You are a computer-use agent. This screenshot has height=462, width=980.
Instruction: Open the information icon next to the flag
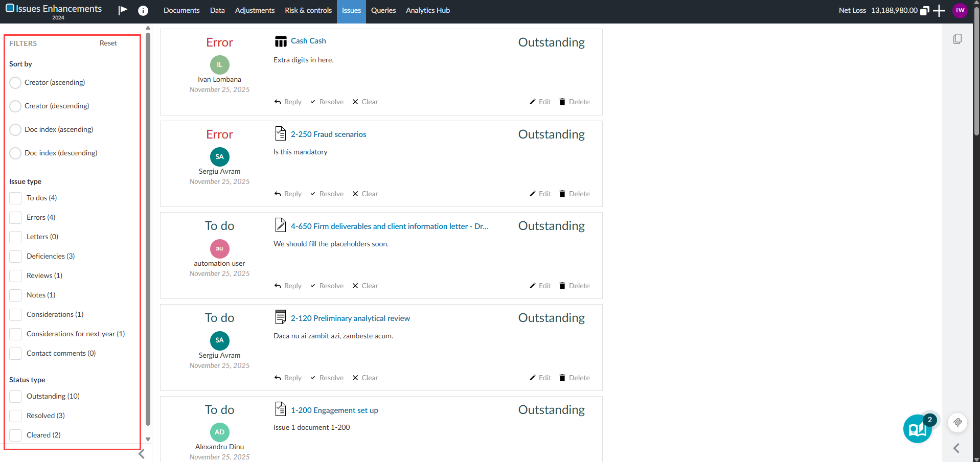point(143,10)
